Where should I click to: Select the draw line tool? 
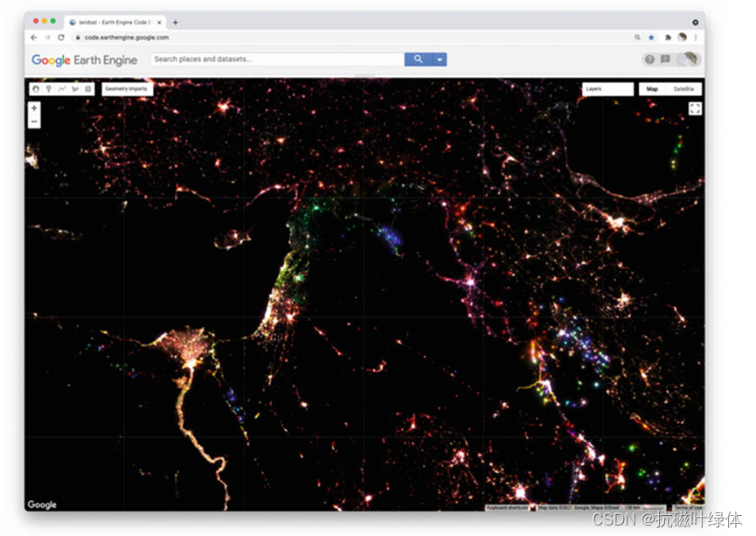pos(62,89)
